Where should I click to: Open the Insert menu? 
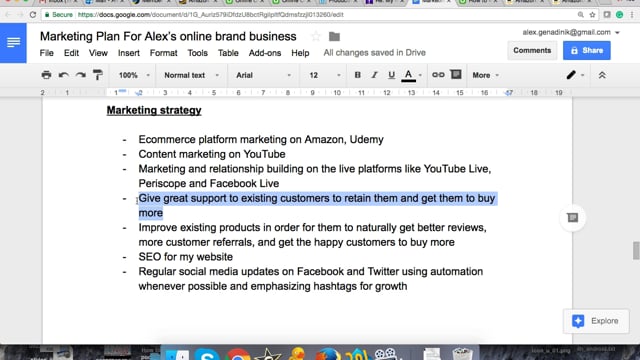[x=129, y=53]
